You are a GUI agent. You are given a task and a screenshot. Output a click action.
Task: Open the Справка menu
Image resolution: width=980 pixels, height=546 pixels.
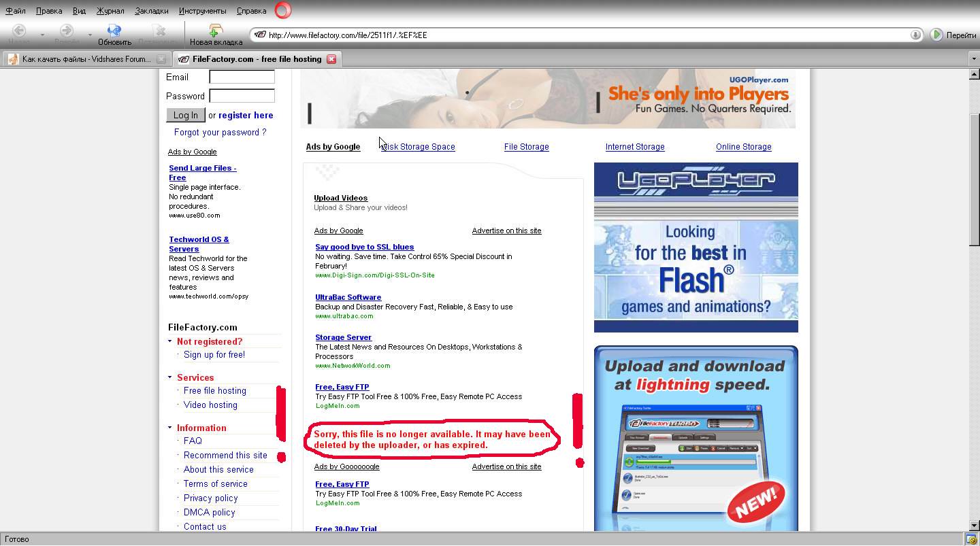click(251, 11)
